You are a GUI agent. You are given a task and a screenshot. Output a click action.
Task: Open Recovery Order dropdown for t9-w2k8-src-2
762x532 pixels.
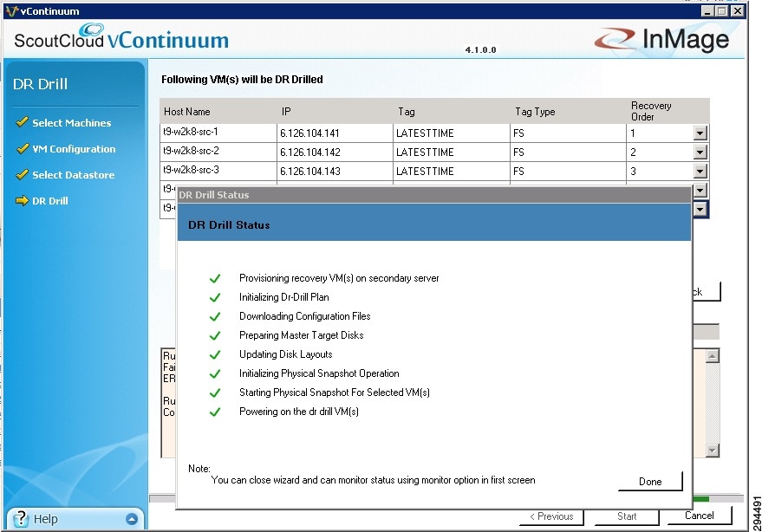(x=700, y=152)
